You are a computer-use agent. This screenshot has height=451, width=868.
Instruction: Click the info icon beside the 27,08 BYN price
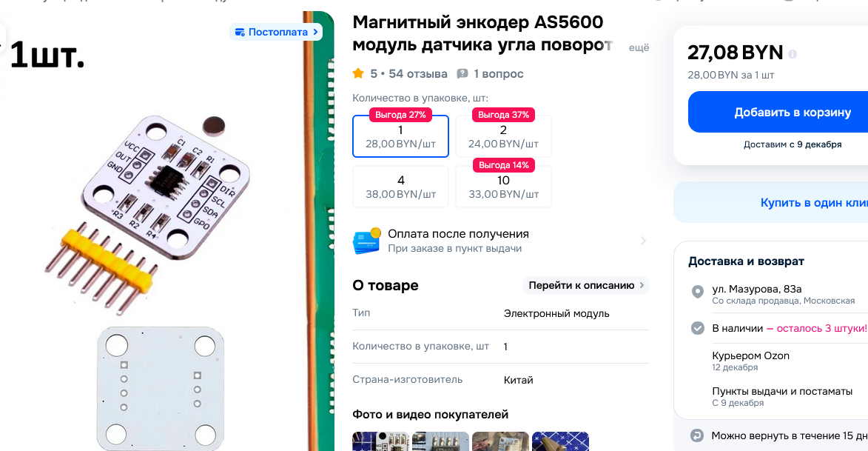(x=793, y=54)
